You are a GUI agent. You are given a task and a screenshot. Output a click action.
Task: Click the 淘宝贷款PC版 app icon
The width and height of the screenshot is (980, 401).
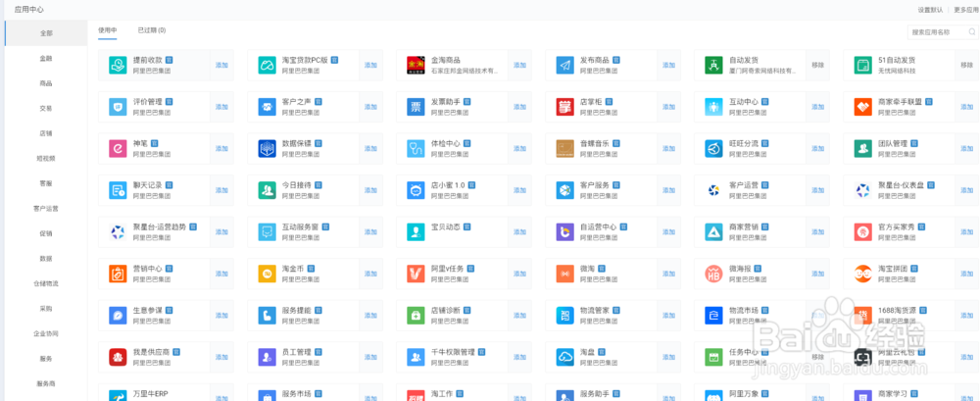pos(267,65)
